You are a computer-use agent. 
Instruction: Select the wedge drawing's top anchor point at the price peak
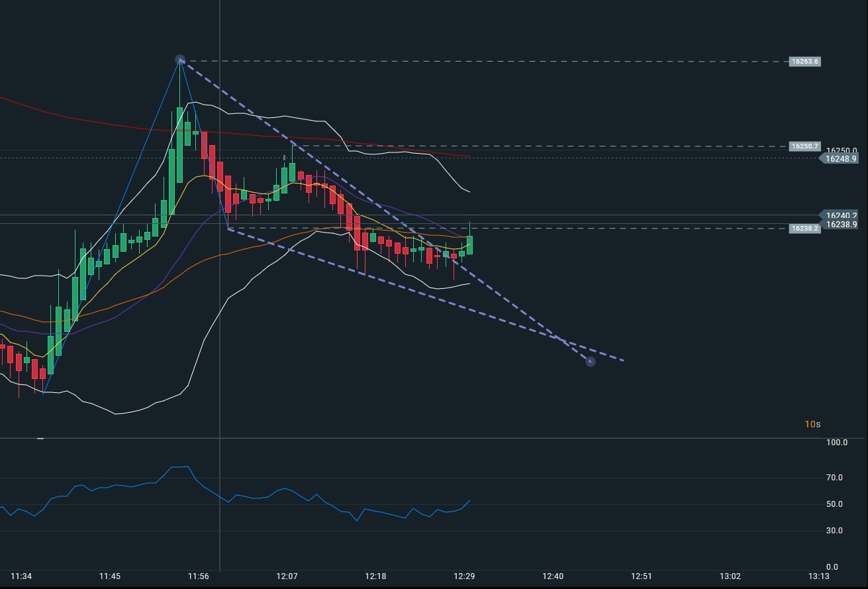180,60
